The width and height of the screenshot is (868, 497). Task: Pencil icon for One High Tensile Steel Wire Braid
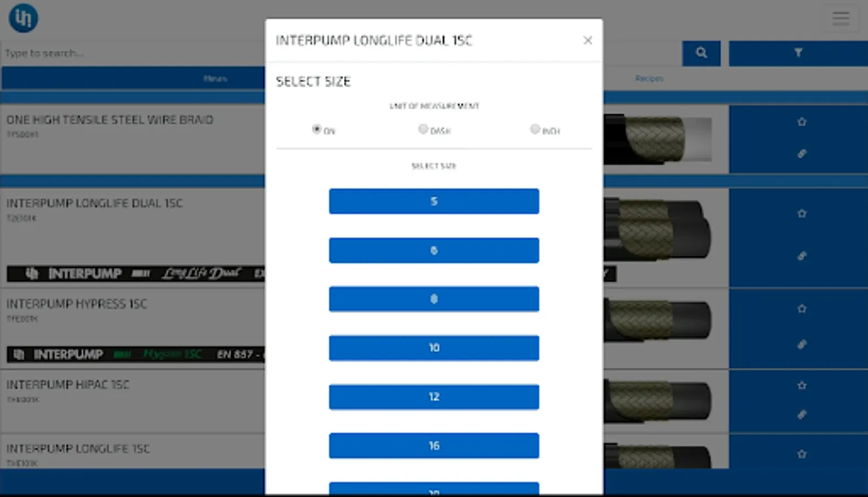802,154
